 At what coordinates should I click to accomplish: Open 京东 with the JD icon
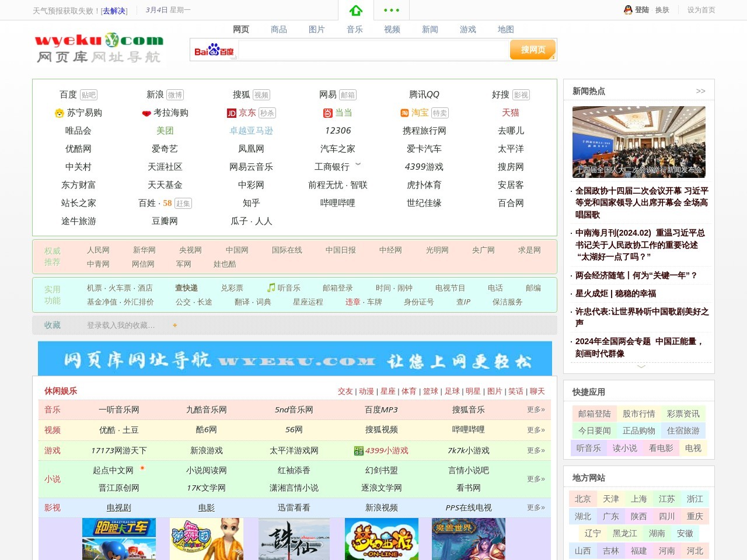point(232,113)
